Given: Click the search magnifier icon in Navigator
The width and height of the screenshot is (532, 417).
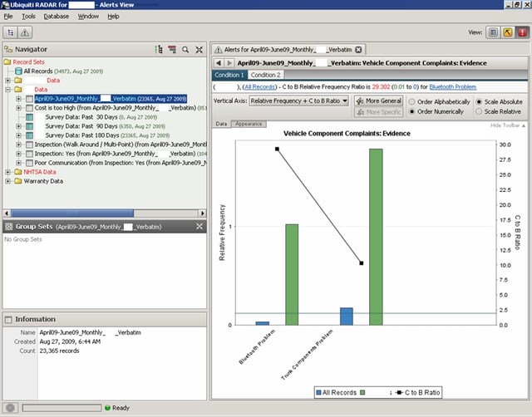Looking at the screenshot, I should (x=185, y=50).
